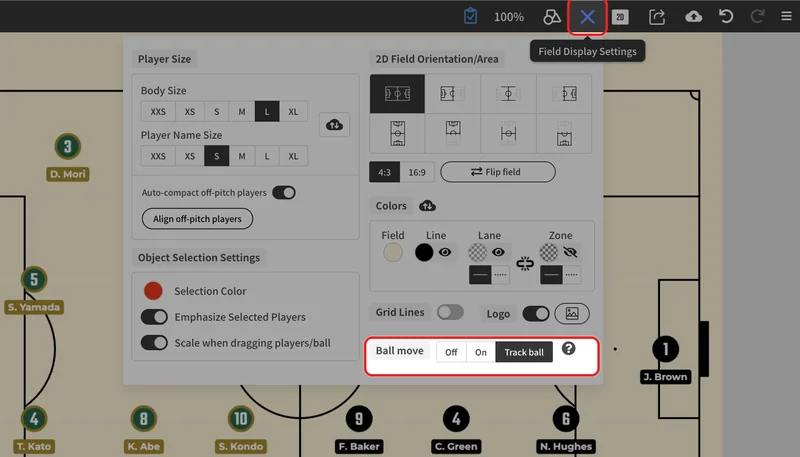800x457 pixels.
Task: Select dotted line style under Lane
Action: pyautogui.click(x=501, y=274)
